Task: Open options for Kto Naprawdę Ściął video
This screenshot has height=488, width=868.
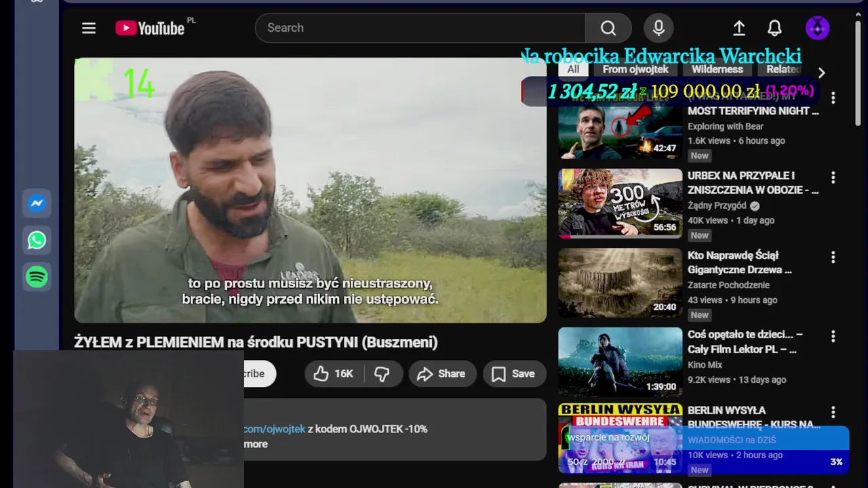Action: (833, 258)
